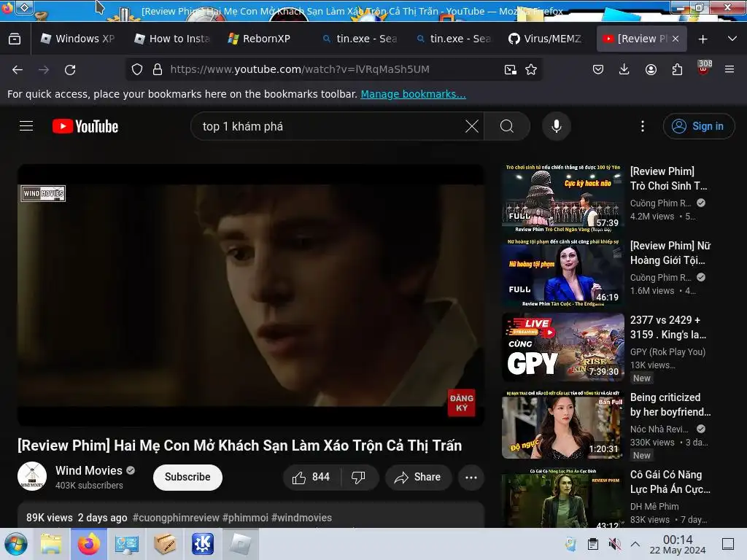Open Being criticized by her boyfriend thumbnail
The height and width of the screenshot is (560, 747).
pyautogui.click(x=562, y=424)
